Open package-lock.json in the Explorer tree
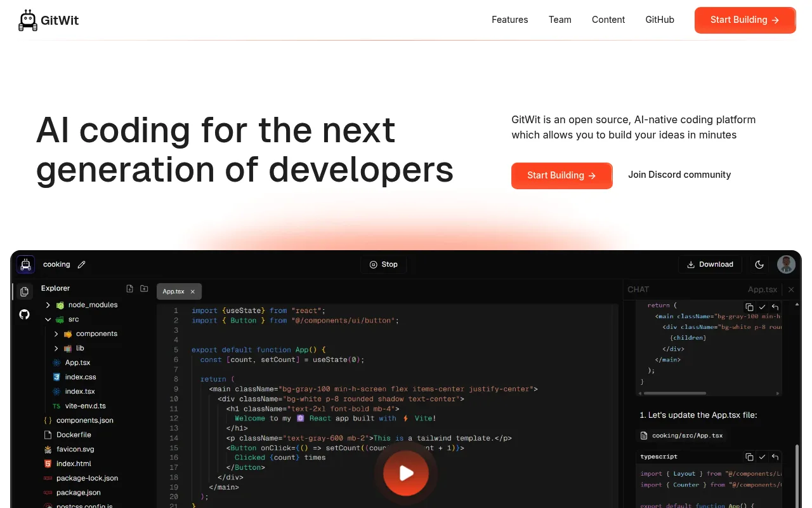Screen dimensions: 812x508 (87, 478)
